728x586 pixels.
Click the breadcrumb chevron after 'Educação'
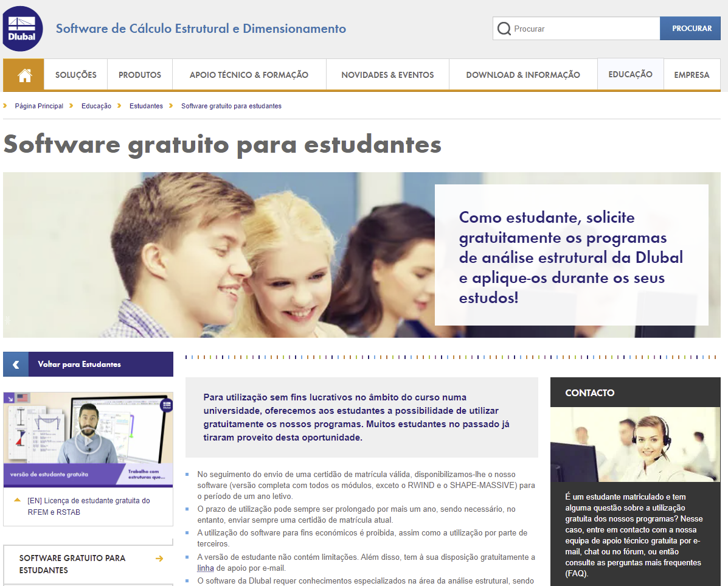coord(118,105)
